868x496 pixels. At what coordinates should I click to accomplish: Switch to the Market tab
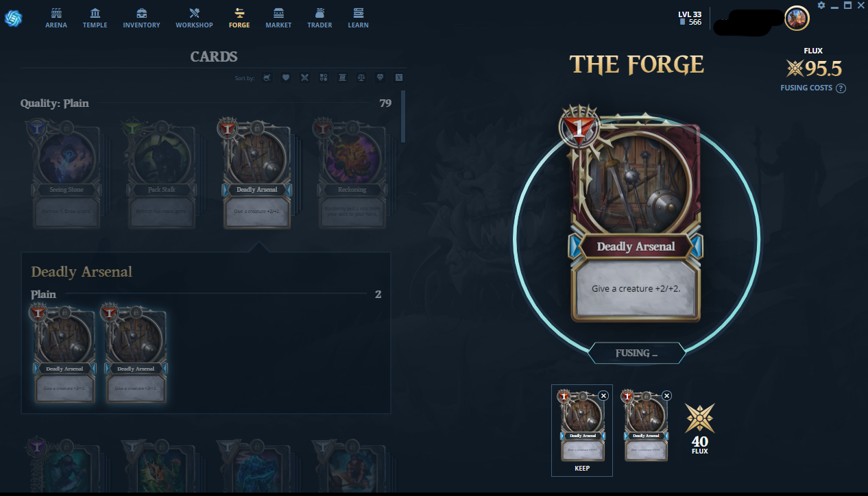(278, 18)
